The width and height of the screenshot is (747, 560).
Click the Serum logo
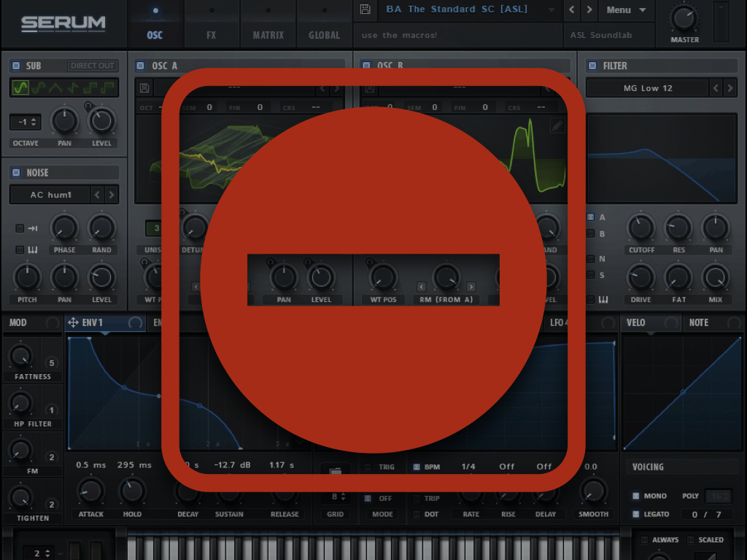click(63, 23)
